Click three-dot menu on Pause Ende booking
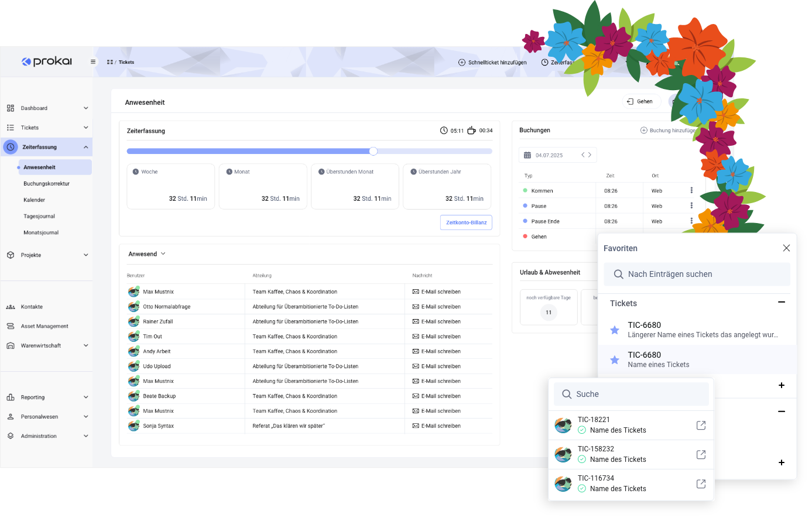 coord(691,221)
